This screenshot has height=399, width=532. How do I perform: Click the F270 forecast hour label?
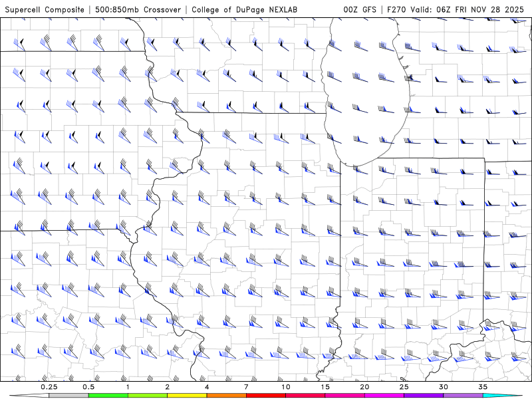coord(396,9)
